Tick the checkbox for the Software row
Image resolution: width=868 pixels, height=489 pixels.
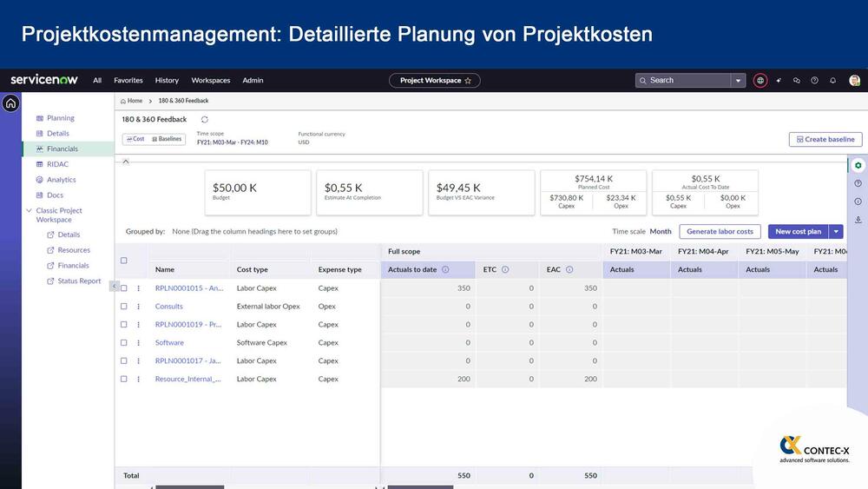point(124,343)
